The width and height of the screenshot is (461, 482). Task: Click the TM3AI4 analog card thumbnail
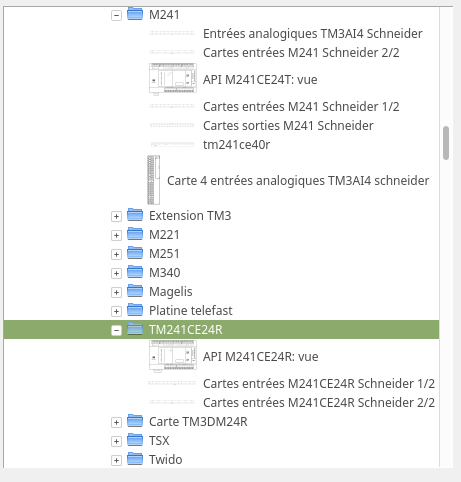154,180
